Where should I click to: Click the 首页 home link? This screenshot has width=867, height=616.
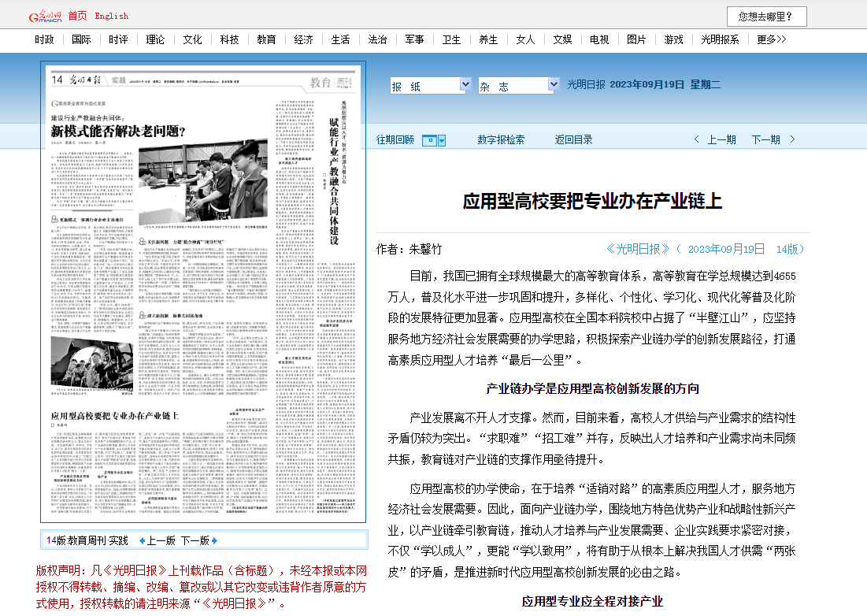coord(77,16)
